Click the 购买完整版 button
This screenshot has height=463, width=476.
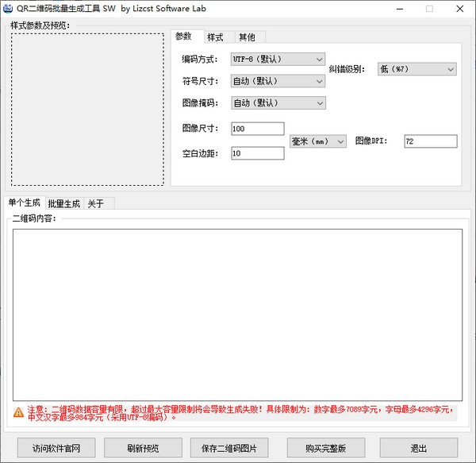[x=326, y=448]
